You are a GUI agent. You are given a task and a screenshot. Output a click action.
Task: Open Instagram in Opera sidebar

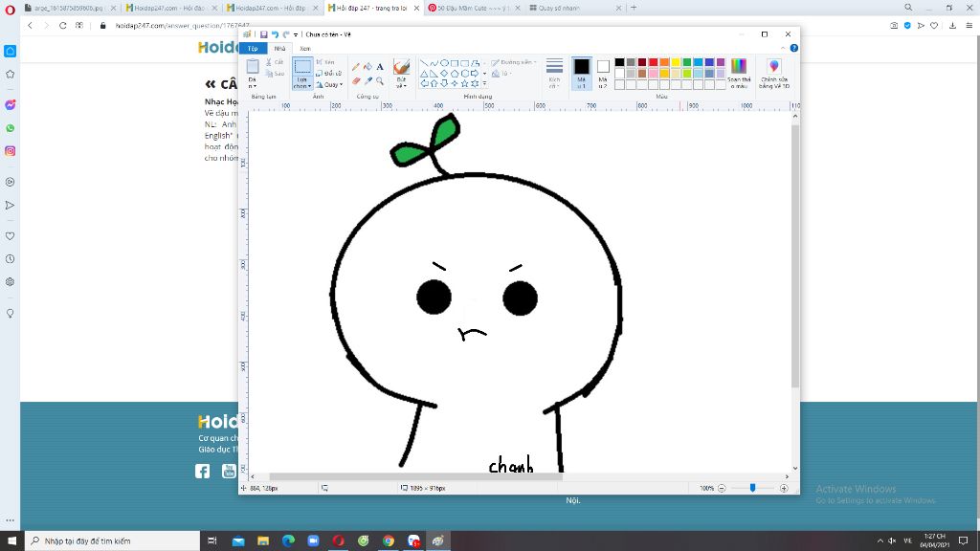tap(10, 151)
